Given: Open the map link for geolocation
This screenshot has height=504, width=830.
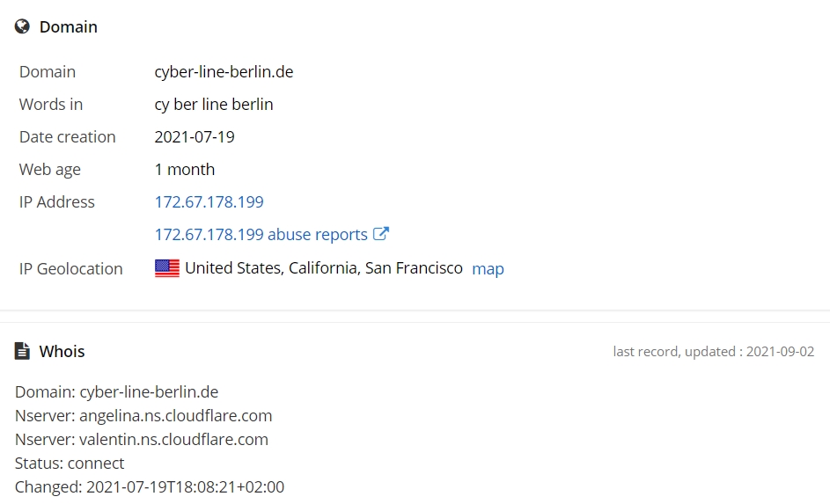Looking at the screenshot, I should [x=488, y=268].
